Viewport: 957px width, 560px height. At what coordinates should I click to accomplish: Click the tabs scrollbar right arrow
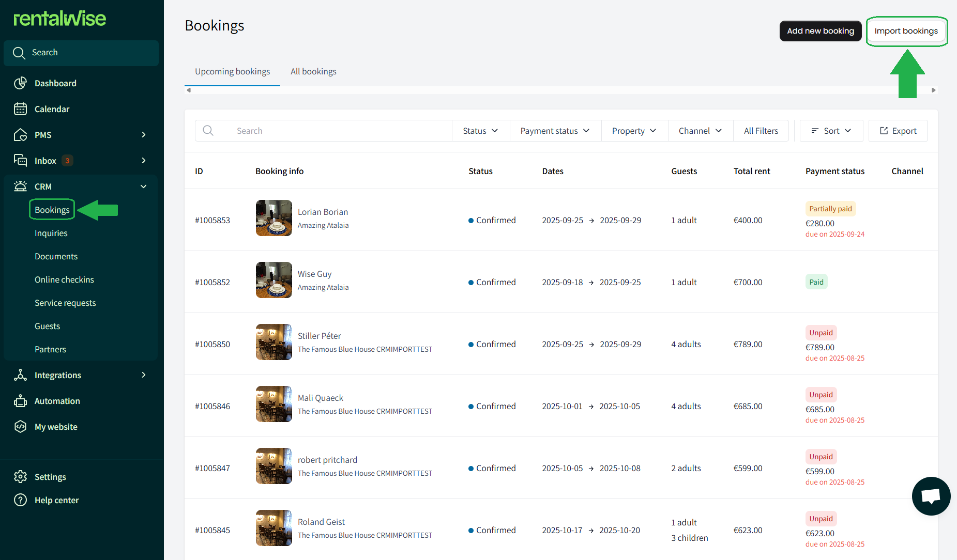(x=933, y=90)
